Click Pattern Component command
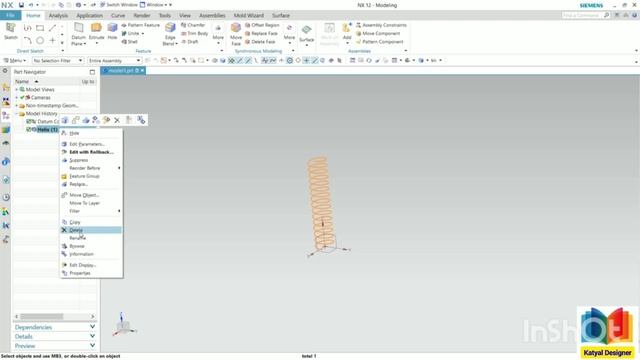Screen dimensions: 640x360 [x=380, y=42]
